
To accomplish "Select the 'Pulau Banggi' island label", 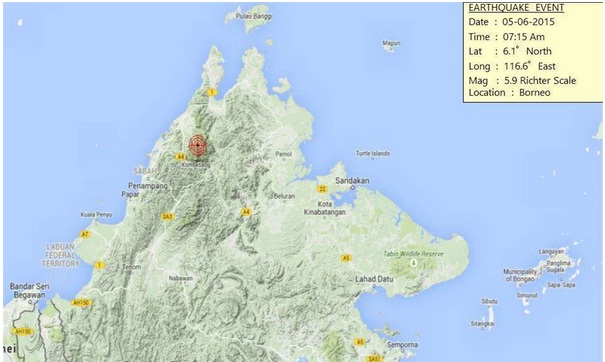I will (x=254, y=16).
